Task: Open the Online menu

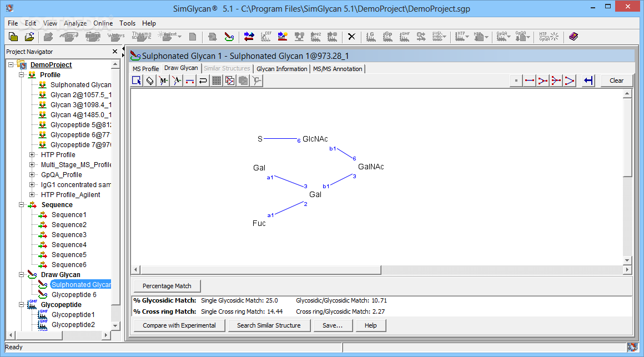Action: 103,23
